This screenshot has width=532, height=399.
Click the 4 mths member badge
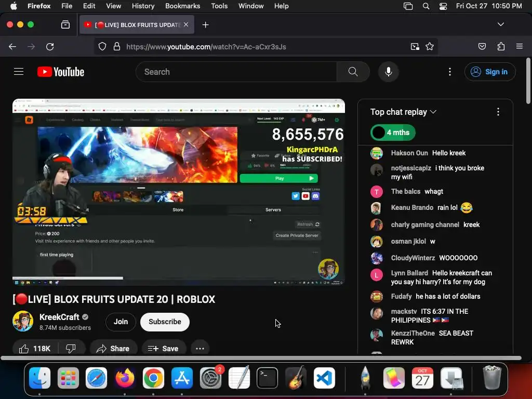[x=393, y=132]
